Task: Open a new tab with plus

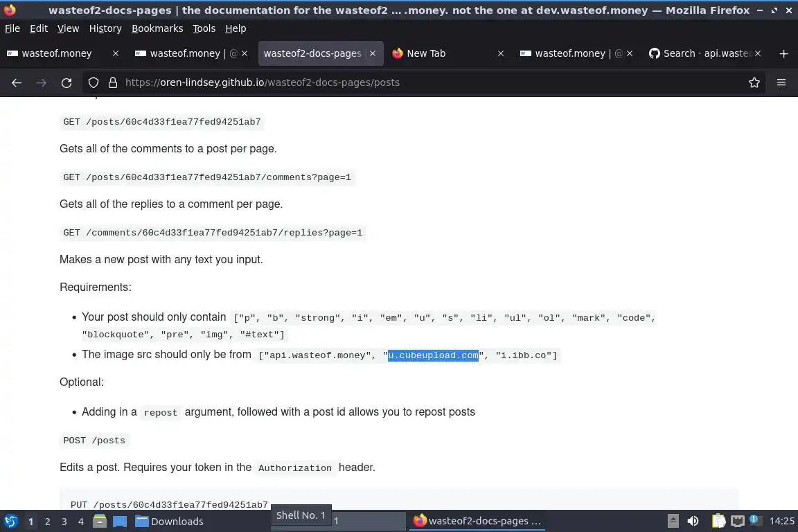Action: click(783, 53)
